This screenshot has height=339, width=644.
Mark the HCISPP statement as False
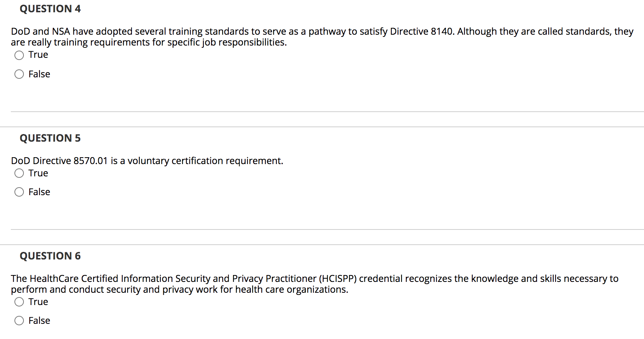point(19,321)
